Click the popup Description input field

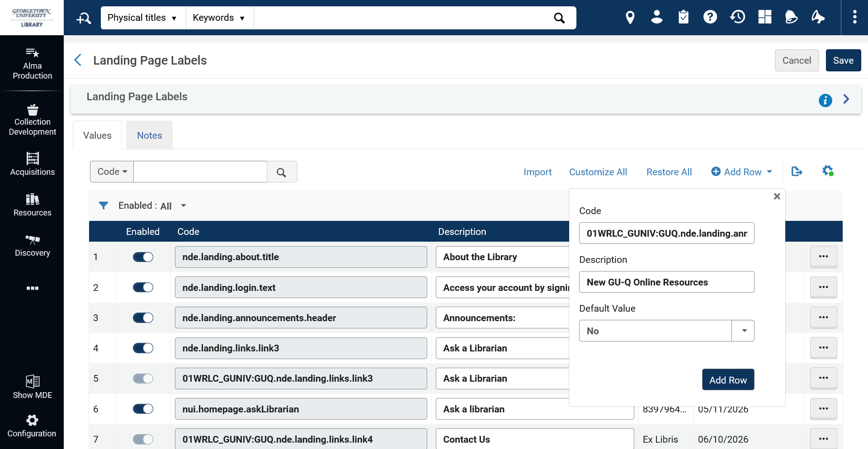[666, 282]
